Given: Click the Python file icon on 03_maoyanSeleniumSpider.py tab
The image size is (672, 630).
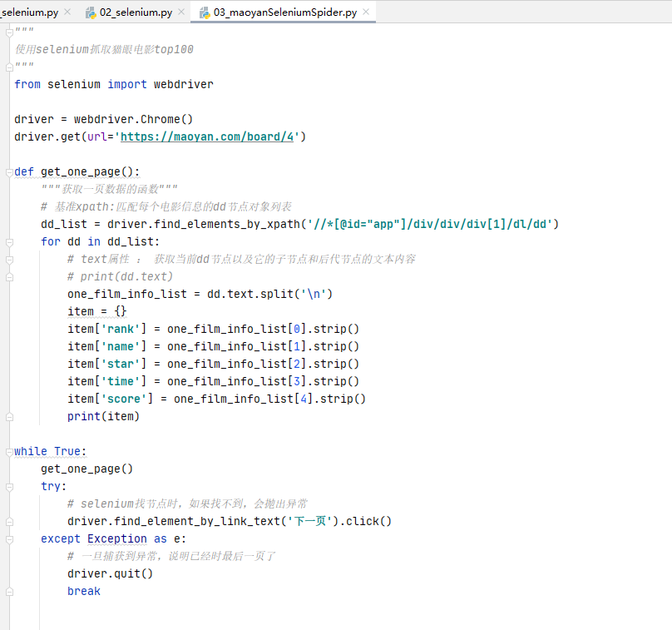Looking at the screenshot, I should point(205,12).
